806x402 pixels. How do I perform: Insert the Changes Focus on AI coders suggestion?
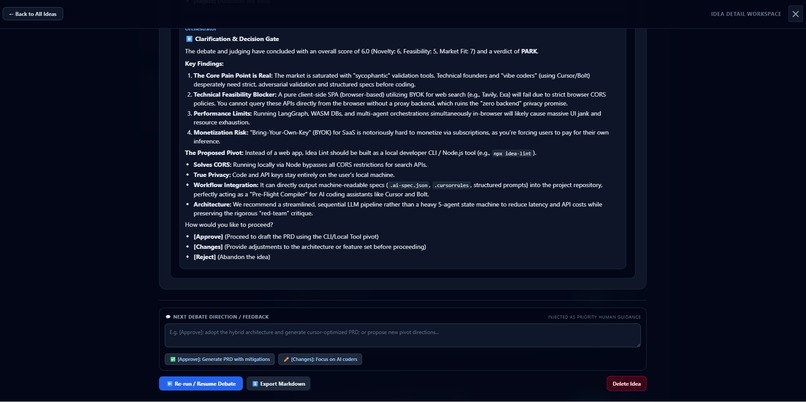[x=320, y=359]
